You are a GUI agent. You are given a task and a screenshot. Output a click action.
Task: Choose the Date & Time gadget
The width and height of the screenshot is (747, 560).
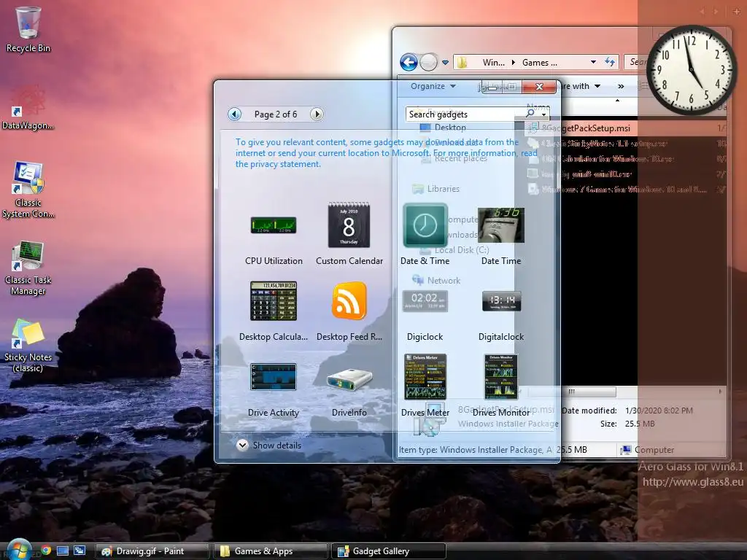tap(425, 225)
